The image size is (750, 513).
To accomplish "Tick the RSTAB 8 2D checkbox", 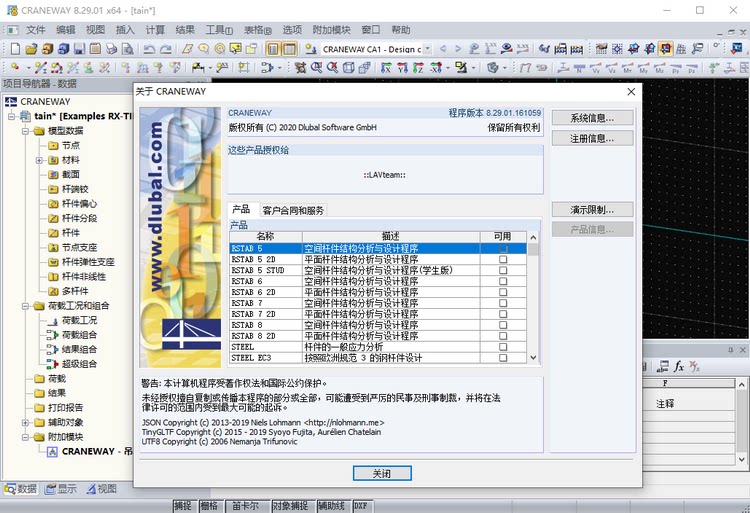I will [x=503, y=336].
